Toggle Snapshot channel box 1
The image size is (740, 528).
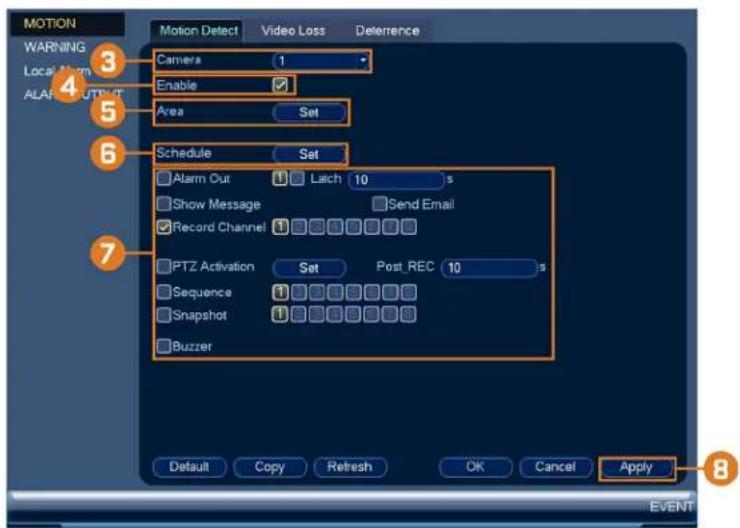pyautogui.click(x=280, y=314)
